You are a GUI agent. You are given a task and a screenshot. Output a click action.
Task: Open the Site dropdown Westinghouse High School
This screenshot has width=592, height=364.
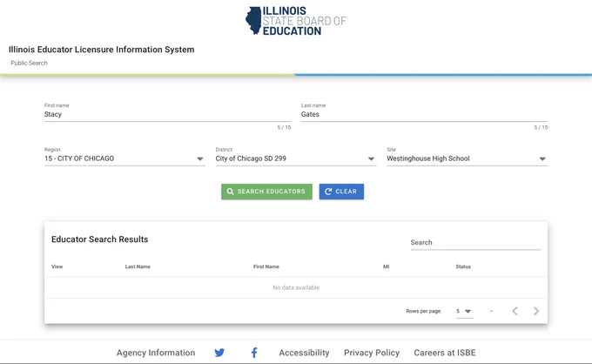467,158
